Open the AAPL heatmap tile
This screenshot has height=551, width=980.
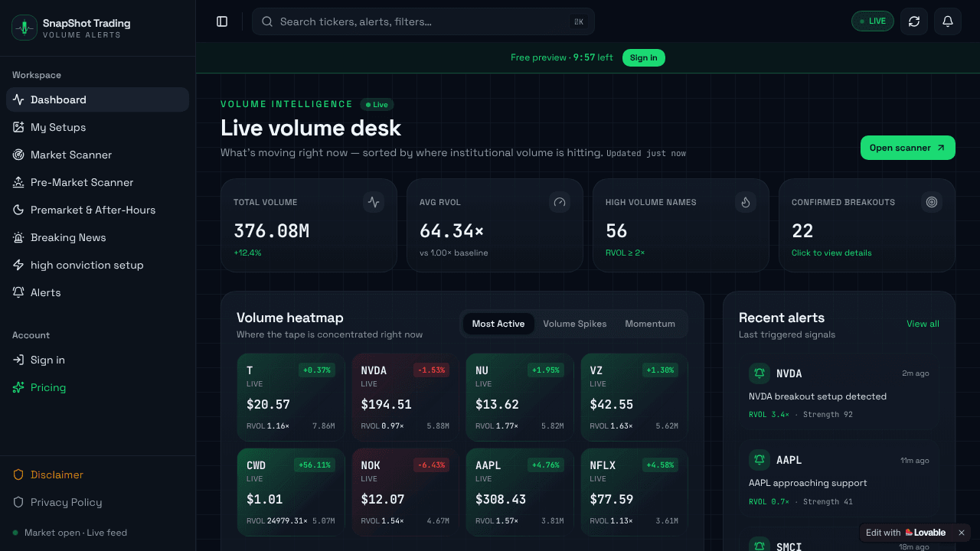click(x=520, y=492)
